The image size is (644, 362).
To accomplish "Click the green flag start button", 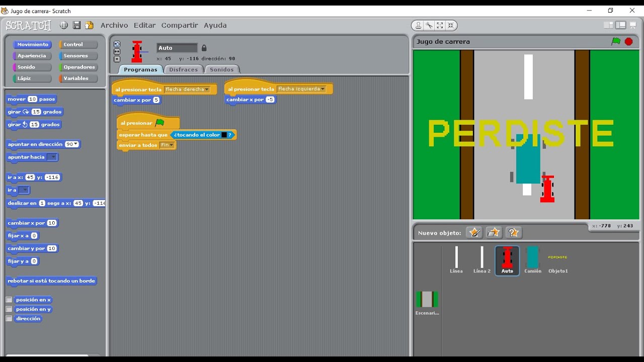I will pos(616,42).
